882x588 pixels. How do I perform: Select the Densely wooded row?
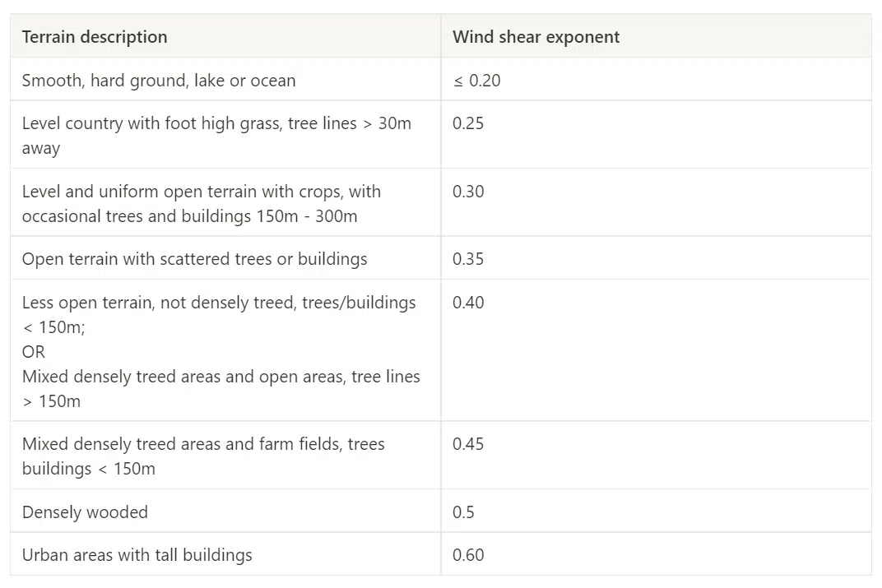tap(85, 512)
